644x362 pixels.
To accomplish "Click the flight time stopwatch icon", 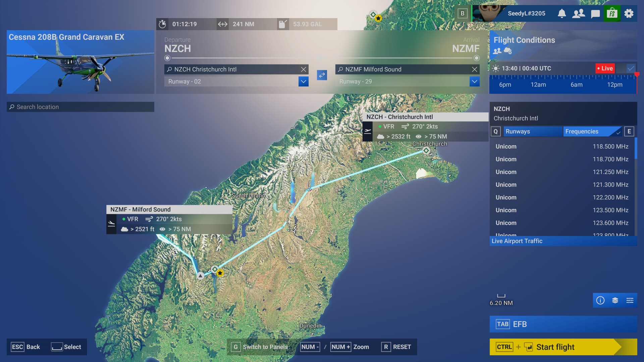I will [x=162, y=24].
